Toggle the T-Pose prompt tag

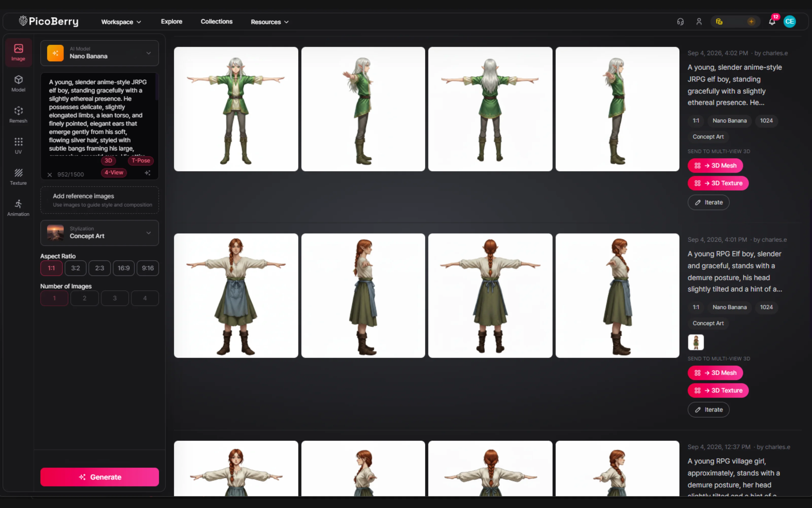(x=141, y=161)
